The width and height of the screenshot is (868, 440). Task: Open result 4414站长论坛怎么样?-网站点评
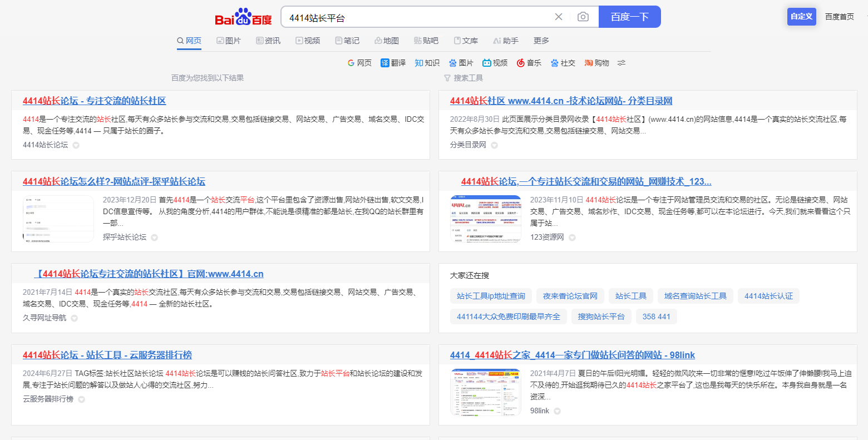pyautogui.click(x=114, y=181)
